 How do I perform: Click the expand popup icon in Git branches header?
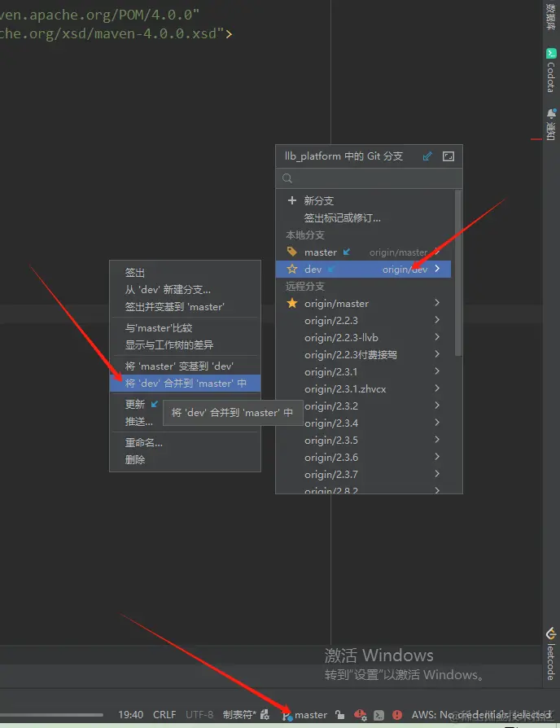[x=448, y=156]
